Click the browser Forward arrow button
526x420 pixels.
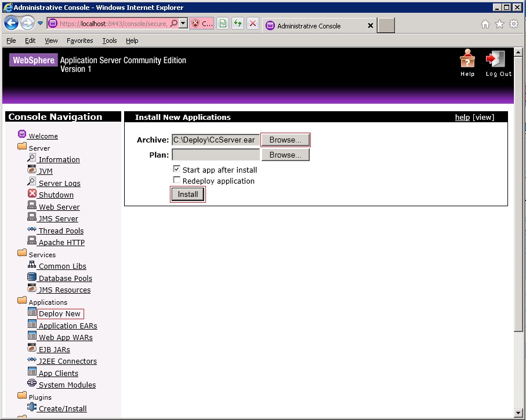pyautogui.click(x=27, y=23)
